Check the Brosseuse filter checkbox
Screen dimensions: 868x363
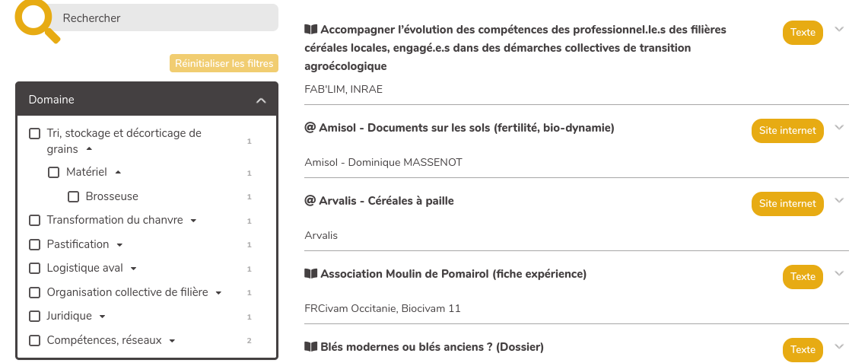[73, 196]
